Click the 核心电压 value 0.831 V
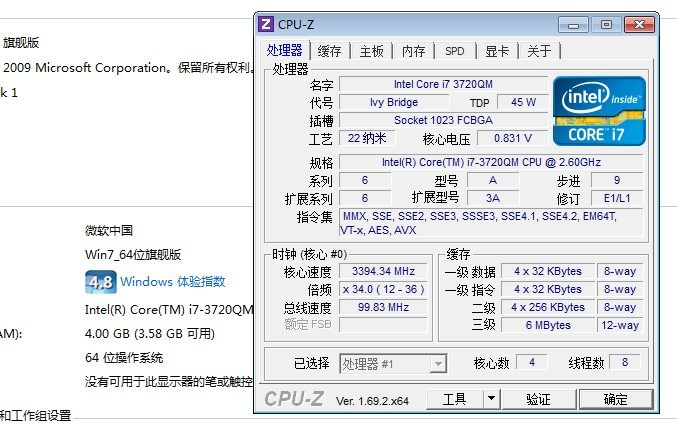 pyautogui.click(x=512, y=138)
